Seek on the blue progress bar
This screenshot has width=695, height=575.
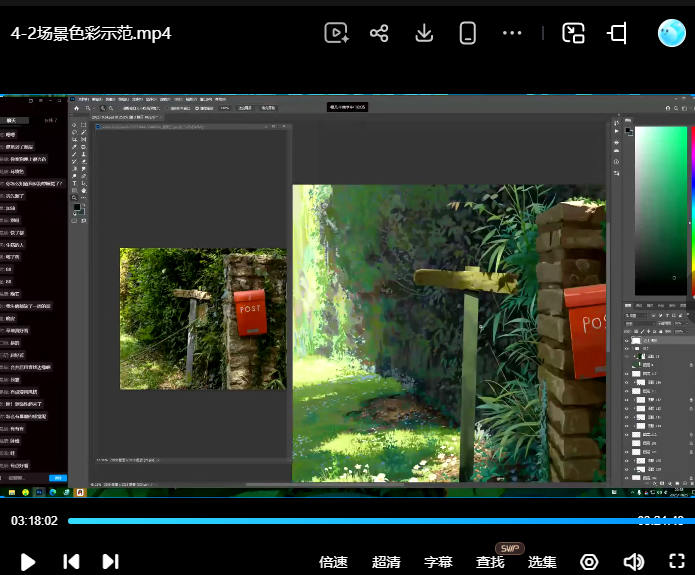point(376,521)
